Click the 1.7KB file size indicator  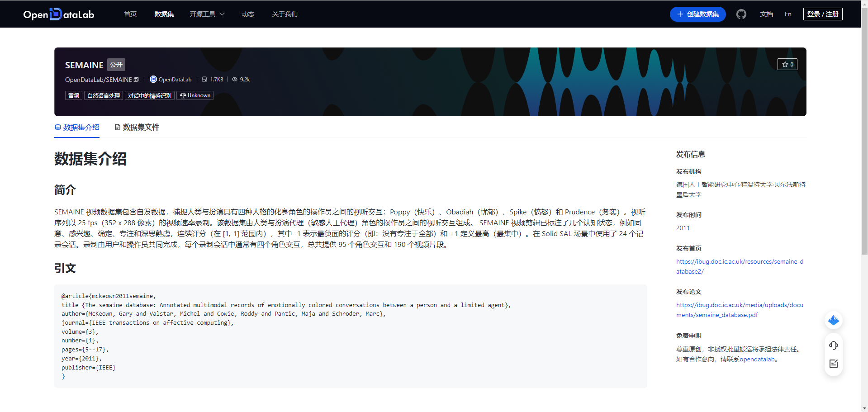click(x=213, y=80)
